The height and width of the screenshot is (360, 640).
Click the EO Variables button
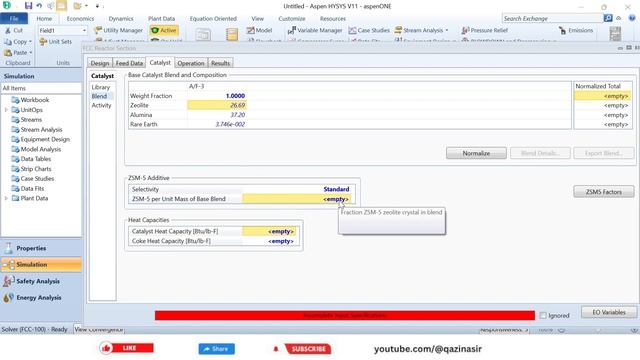(609, 312)
